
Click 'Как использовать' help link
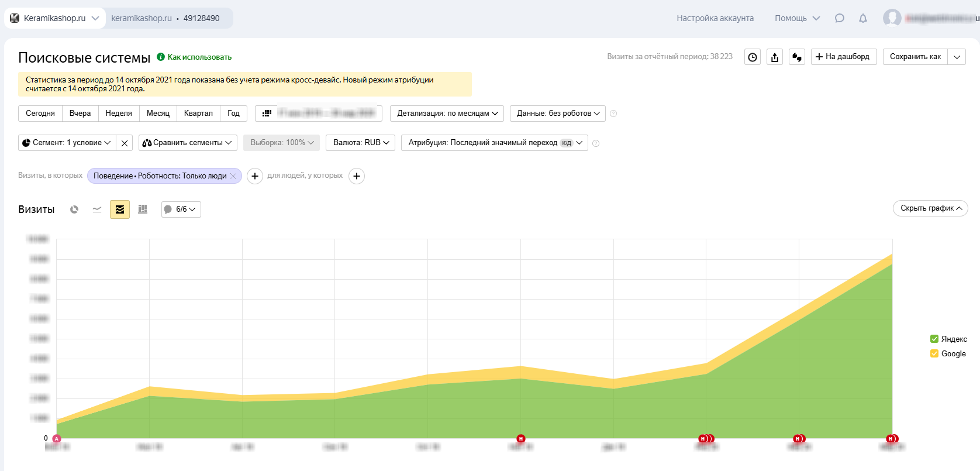click(199, 57)
